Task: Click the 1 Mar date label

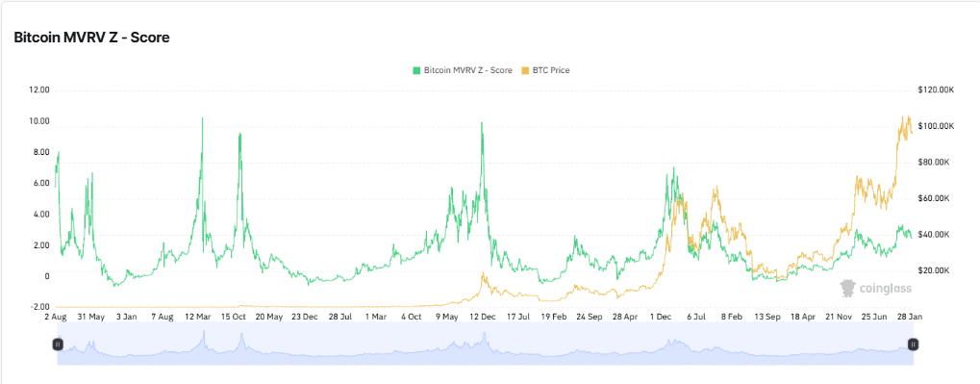Action: point(376,317)
